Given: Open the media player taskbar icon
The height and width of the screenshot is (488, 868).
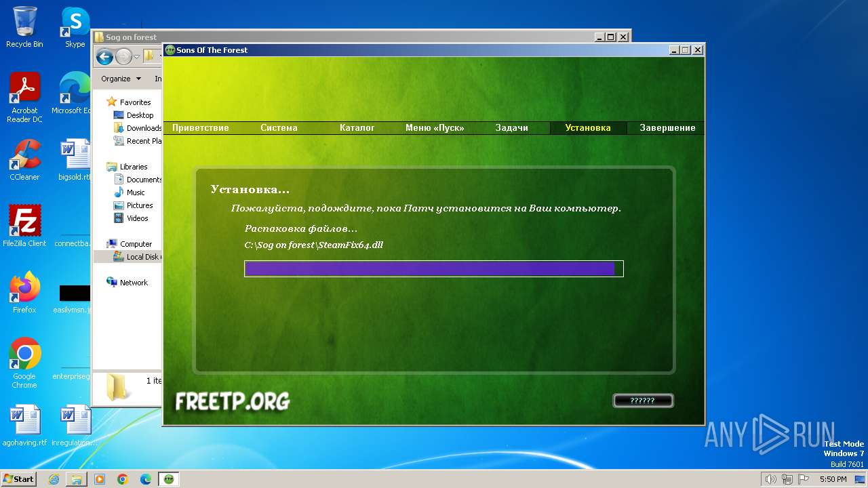Looking at the screenshot, I should click(100, 479).
